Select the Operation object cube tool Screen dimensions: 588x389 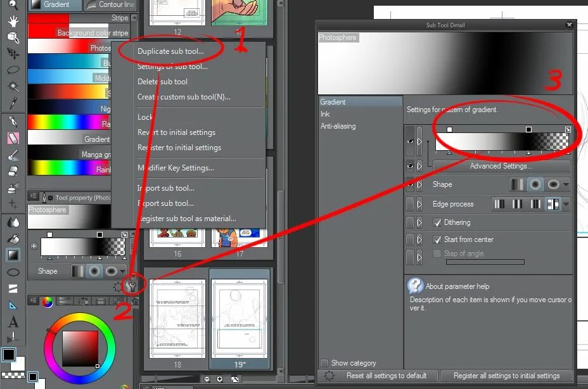13,37
